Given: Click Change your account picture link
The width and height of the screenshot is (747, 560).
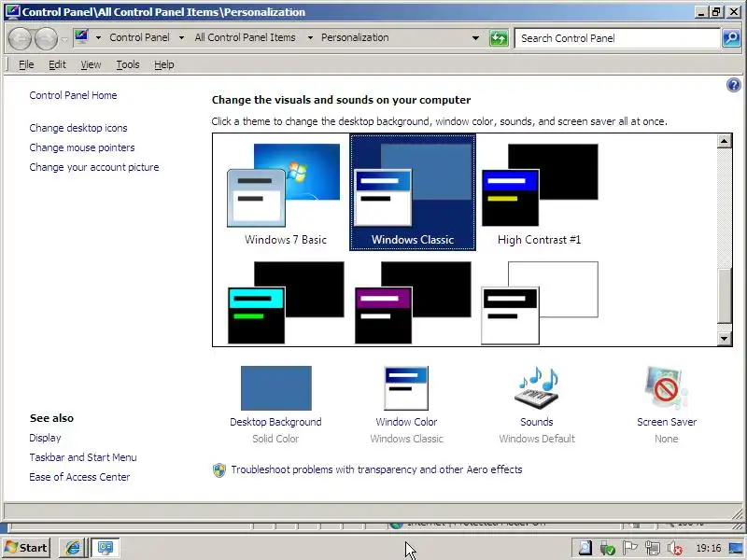Looking at the screenshot, I should [x=94, y=167].
